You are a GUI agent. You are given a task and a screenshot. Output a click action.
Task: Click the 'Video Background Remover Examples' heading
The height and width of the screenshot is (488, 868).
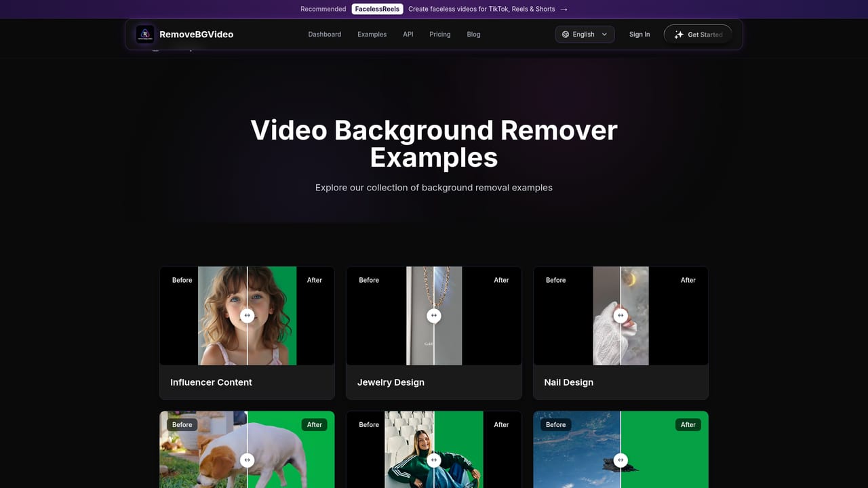click(434, 144)
